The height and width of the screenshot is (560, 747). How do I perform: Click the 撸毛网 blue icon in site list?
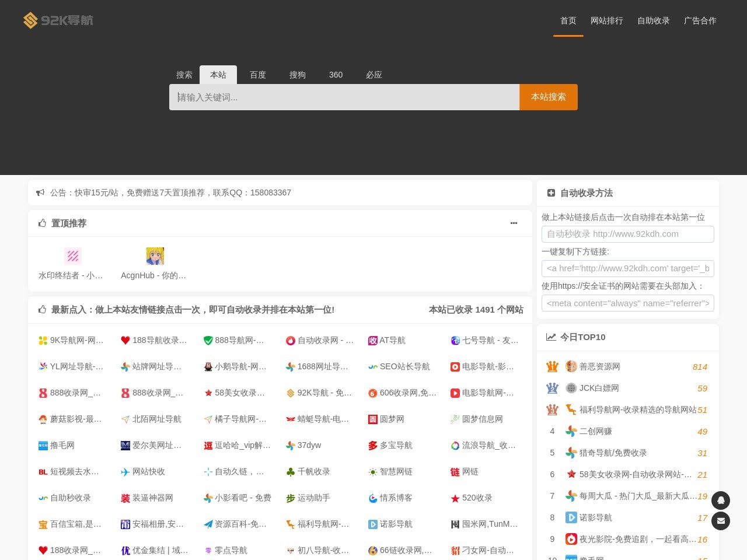pos(43,445)
